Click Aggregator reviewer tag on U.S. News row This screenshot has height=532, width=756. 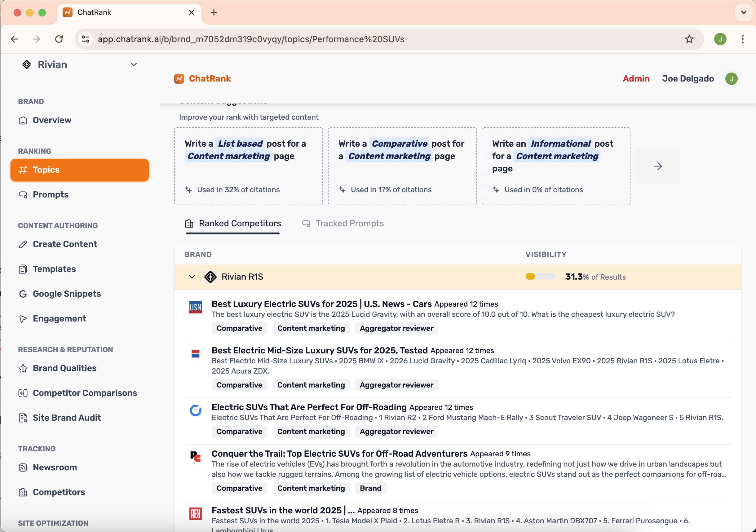(x=396, y=328)
